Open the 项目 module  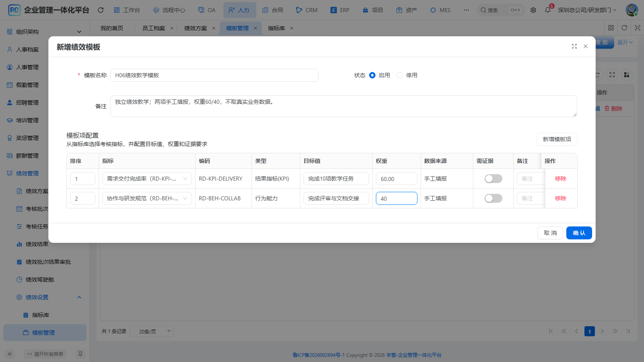(373, 10)
